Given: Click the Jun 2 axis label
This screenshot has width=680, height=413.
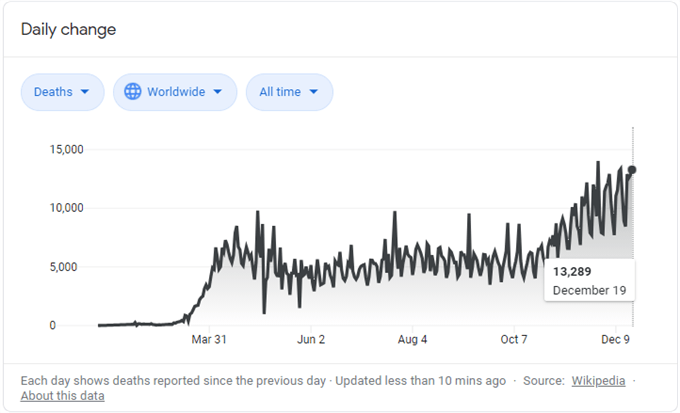Looking at the screenshot, I should pyautogui.click(x=311, y=340).
